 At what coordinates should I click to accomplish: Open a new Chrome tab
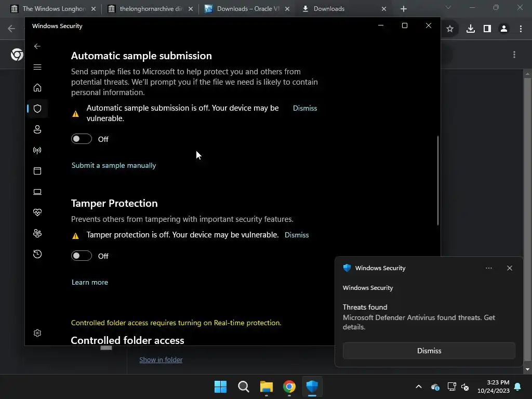point(403,9)
